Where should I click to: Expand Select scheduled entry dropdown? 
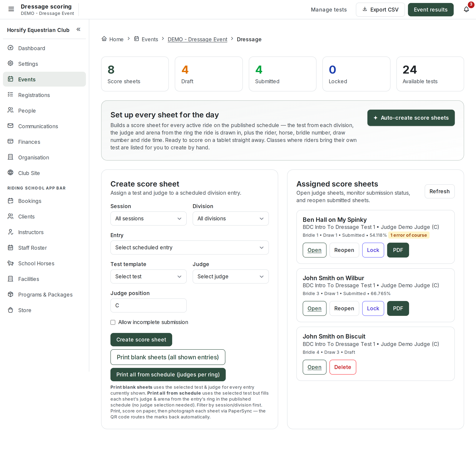pyautogui.click(x=189, y=247)
